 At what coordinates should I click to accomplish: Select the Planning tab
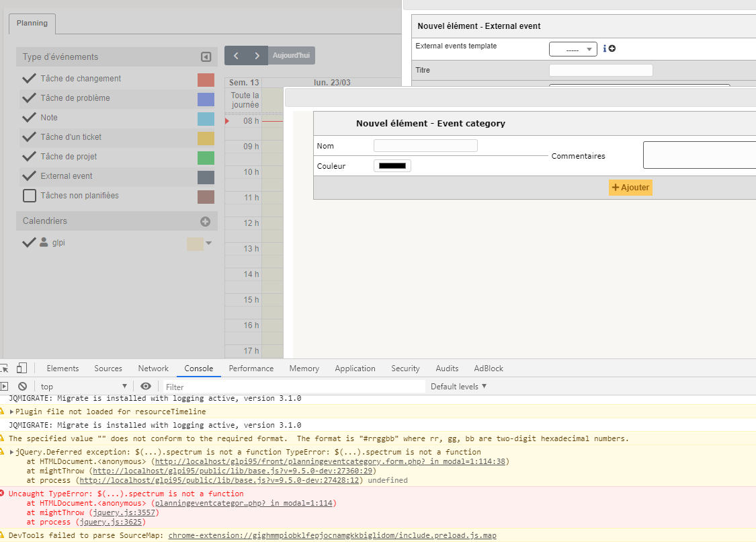pos(32,24)
